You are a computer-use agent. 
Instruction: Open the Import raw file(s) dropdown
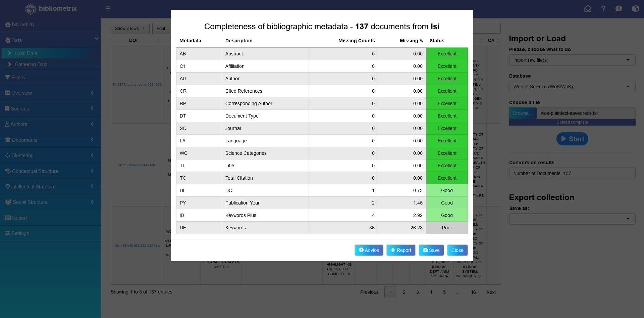(572, 60)
